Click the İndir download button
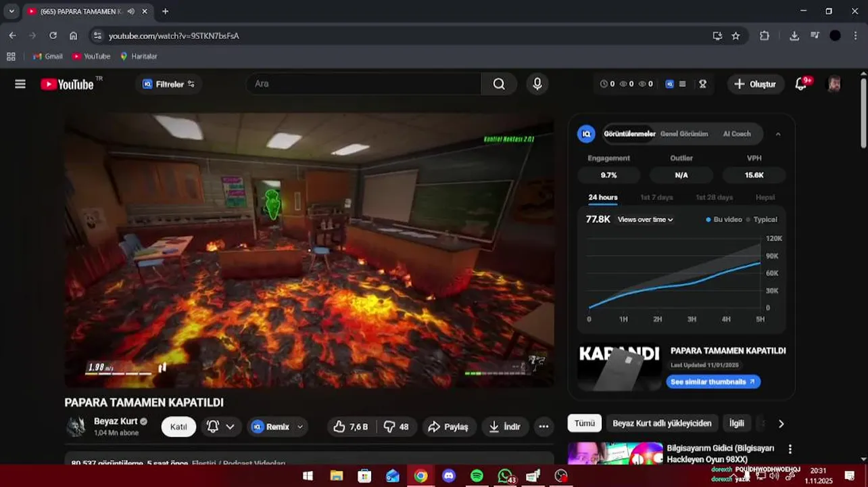868x487 pixels. tap(504, 427)
